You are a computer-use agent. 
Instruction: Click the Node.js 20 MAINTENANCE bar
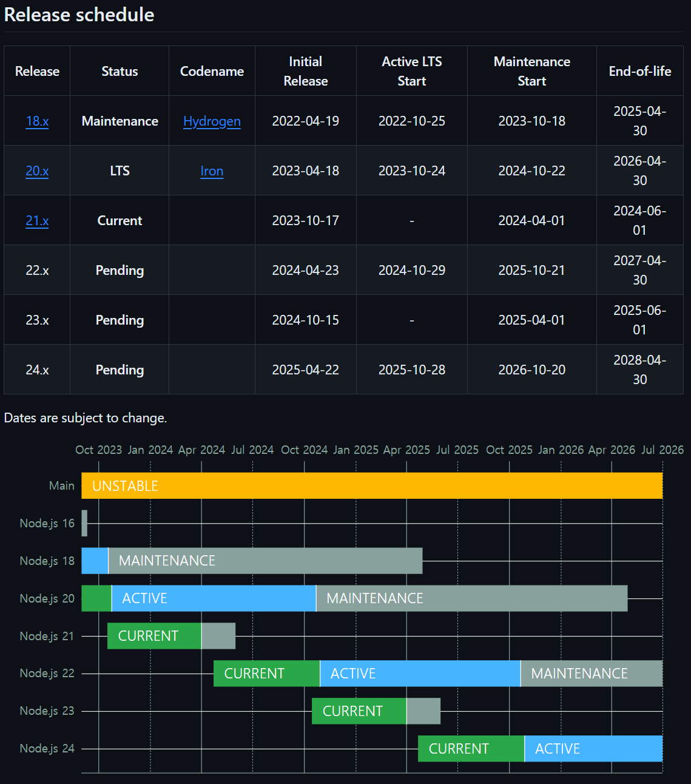[x=472, y=598]
